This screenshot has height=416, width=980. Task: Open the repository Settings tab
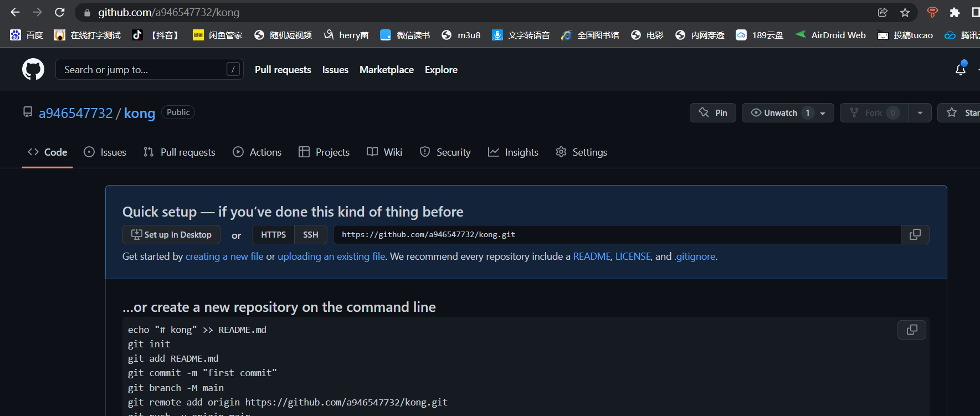click(x=582, y=152)
